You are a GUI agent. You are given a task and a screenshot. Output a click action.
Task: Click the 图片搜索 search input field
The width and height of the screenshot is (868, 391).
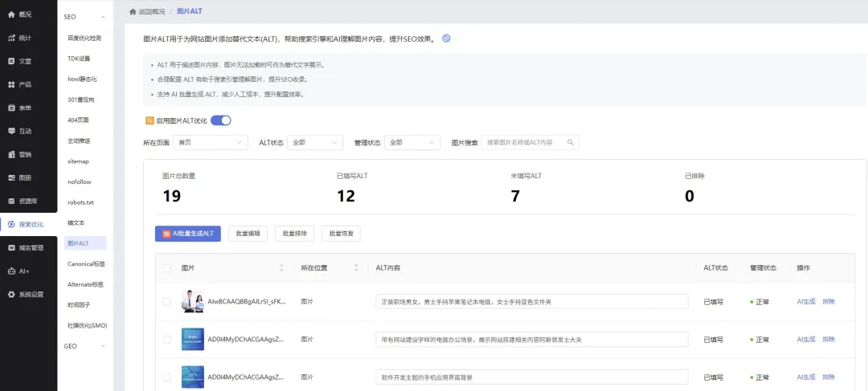click(530, 143)
